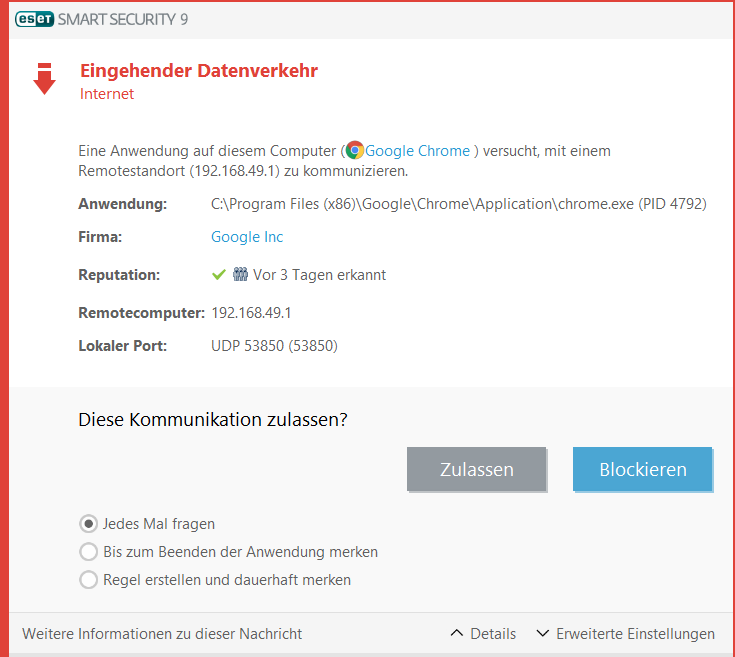Click the 'SMART SECURITY 9' title text

[123, 19]
